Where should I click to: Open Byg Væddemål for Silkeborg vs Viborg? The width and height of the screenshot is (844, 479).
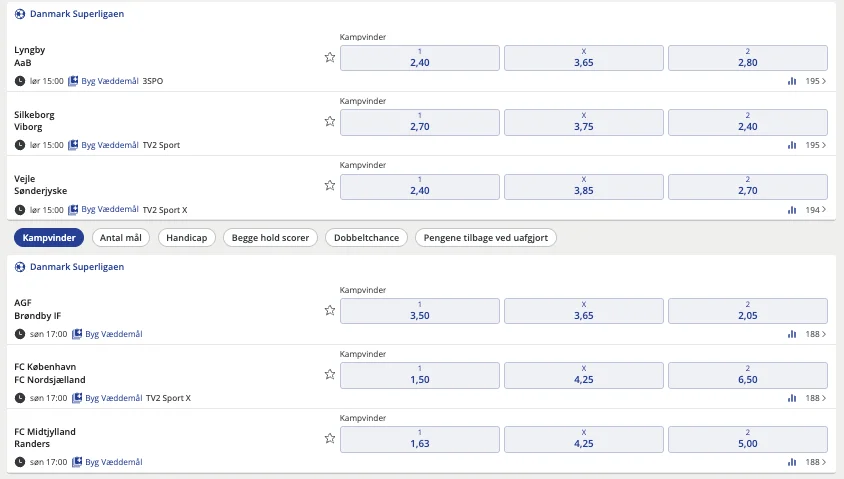110,145
